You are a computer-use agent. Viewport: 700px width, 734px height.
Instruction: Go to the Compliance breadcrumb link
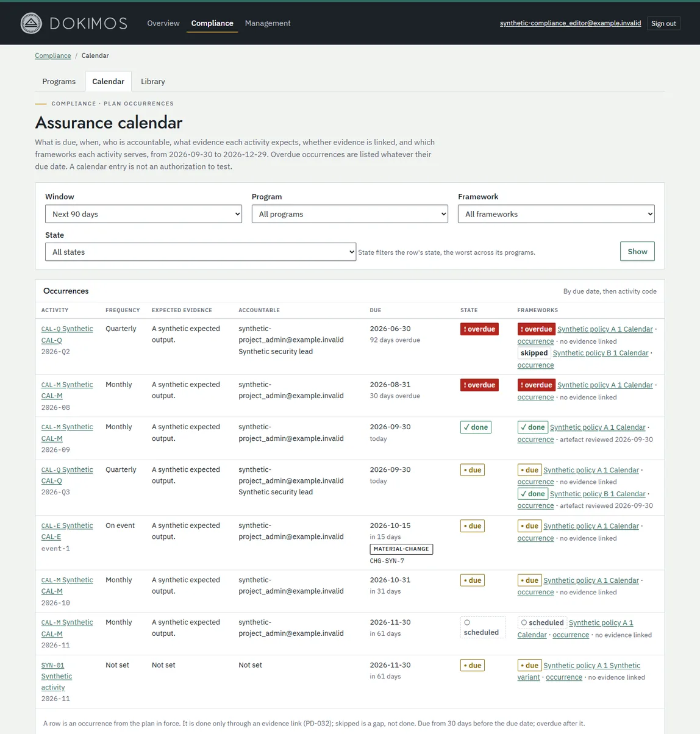point(53,55)
